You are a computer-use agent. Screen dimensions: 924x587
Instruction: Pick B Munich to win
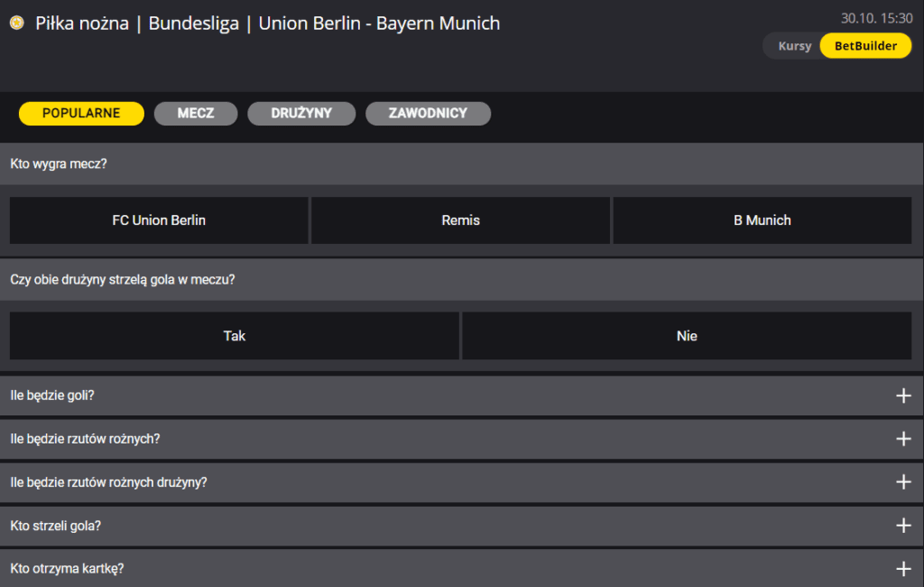[x=762, y=220]
